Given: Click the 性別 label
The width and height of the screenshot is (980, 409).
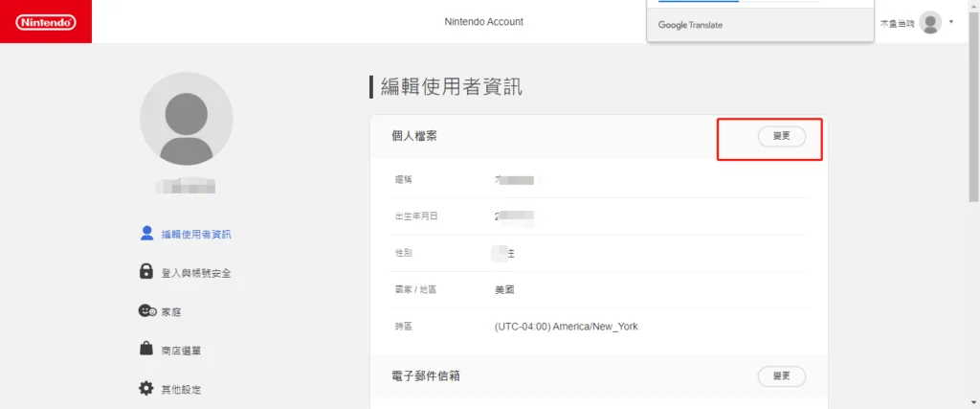Looking at the screenshot, I should pos(403,253).
